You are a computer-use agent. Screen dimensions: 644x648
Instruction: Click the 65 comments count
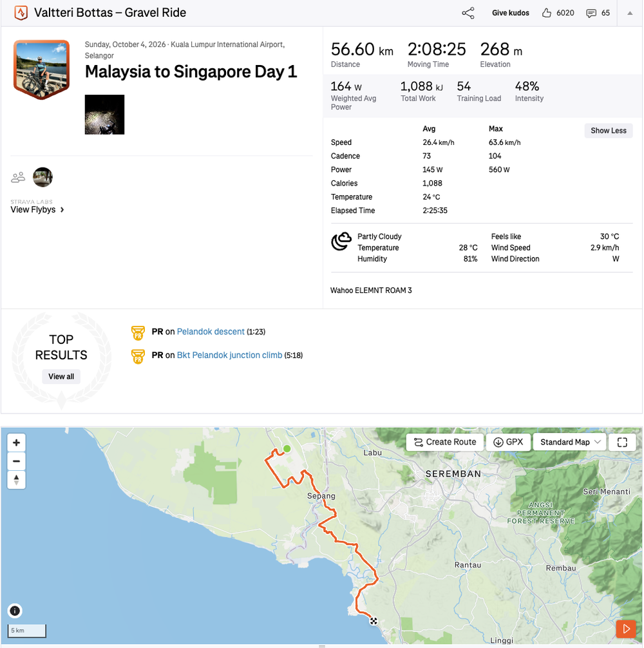[x=605, y=13]
